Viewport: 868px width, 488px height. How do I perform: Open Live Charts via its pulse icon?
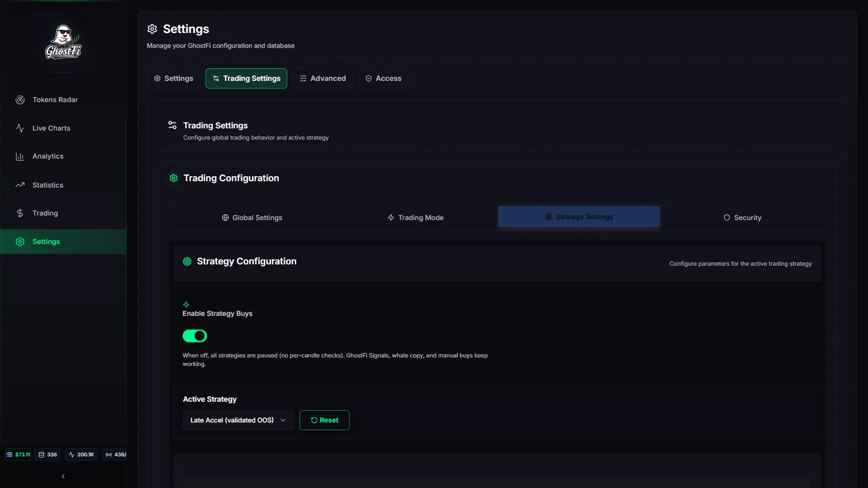[x=20, y=128]
